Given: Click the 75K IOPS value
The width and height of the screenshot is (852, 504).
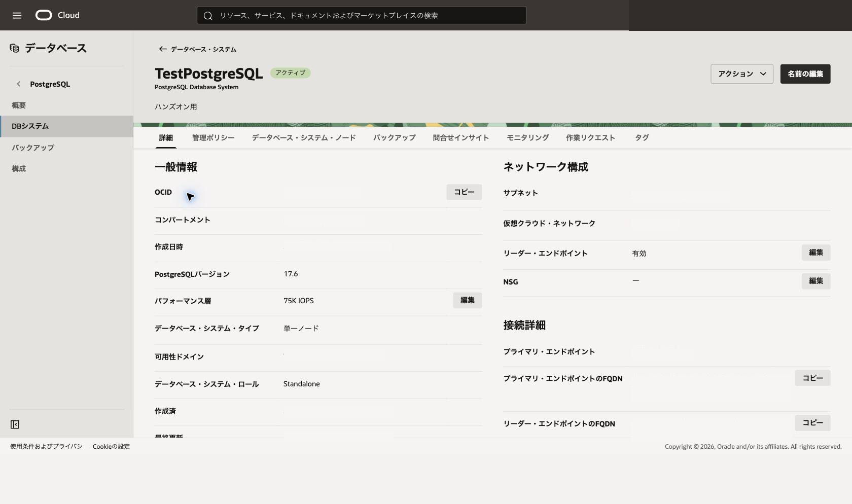Looking at the screenshot, I should pos(299,301).
